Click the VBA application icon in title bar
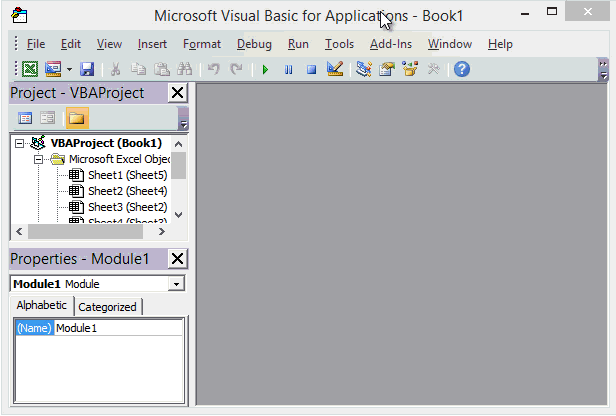Screen dimensions: 616x416 pyautogui.click(x=19, y=16)
